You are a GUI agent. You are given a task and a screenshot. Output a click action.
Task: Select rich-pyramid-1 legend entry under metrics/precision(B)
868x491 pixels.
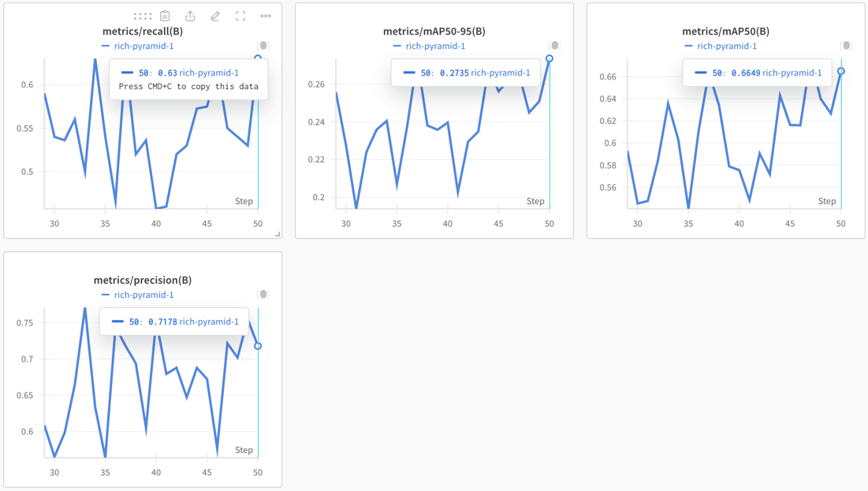[143, 295]
